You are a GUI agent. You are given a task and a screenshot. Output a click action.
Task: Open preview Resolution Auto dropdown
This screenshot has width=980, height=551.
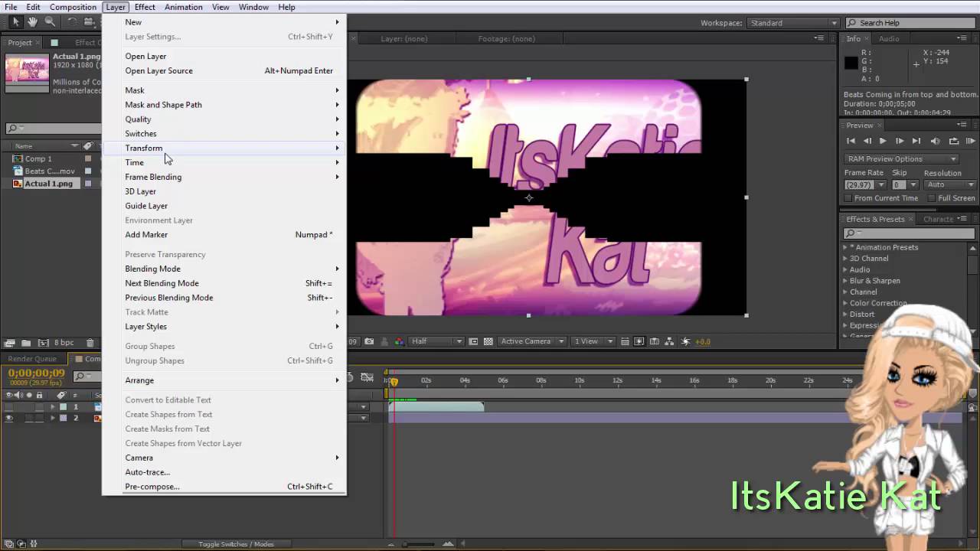click(x=951, y=184)
